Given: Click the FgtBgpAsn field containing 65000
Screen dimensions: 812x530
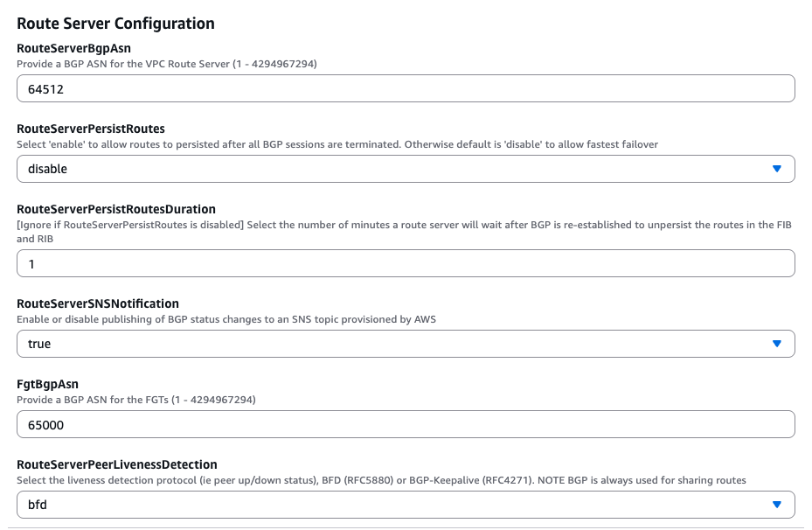Looking at the screenshot, I should (406, 424).
